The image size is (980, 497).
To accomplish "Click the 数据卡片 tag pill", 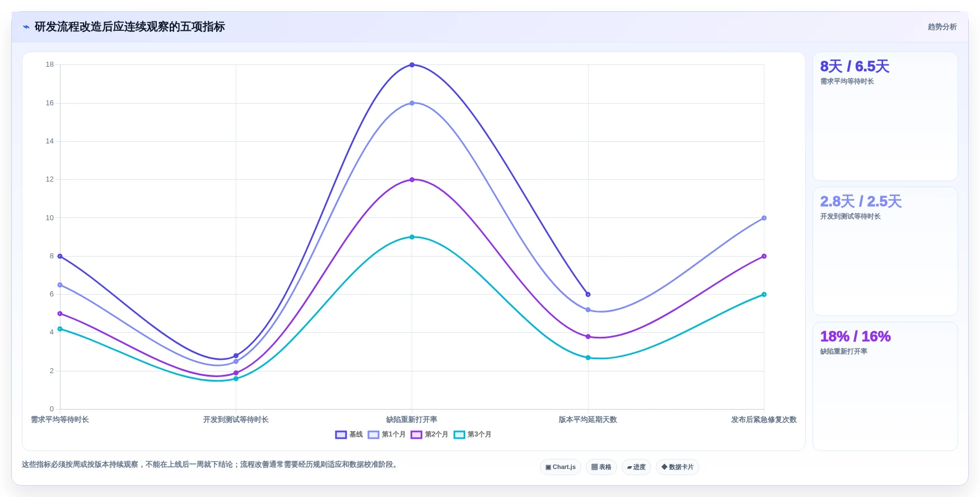I will tap(678, 467).
